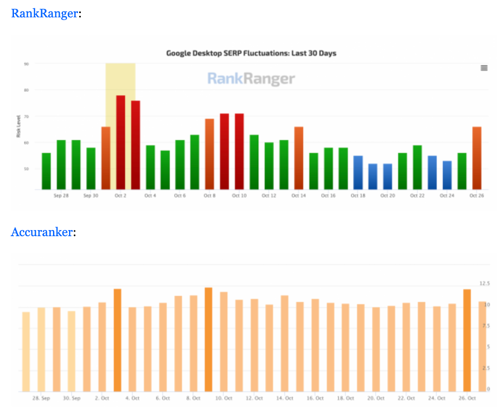Click the '24. Oct' label in Accuranker chart
The height and width of the screenshot is (420, 504).
coord(437,398)
